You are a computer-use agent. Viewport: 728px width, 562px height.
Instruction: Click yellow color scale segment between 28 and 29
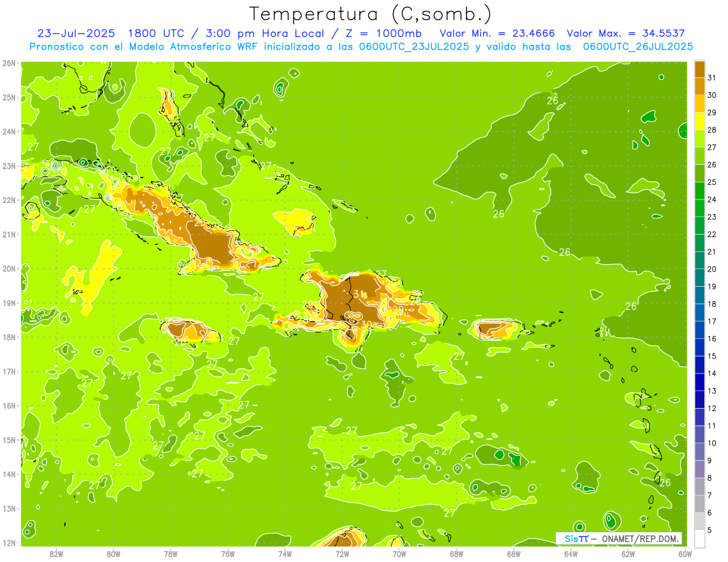click(699, 121)
